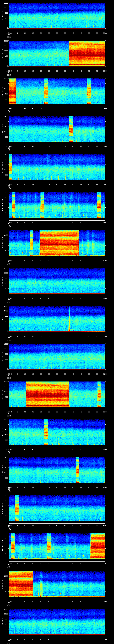Click the short burst near 56 seconds in 22:31
Viewport: 114px width, 644px height.
[99, 394]
